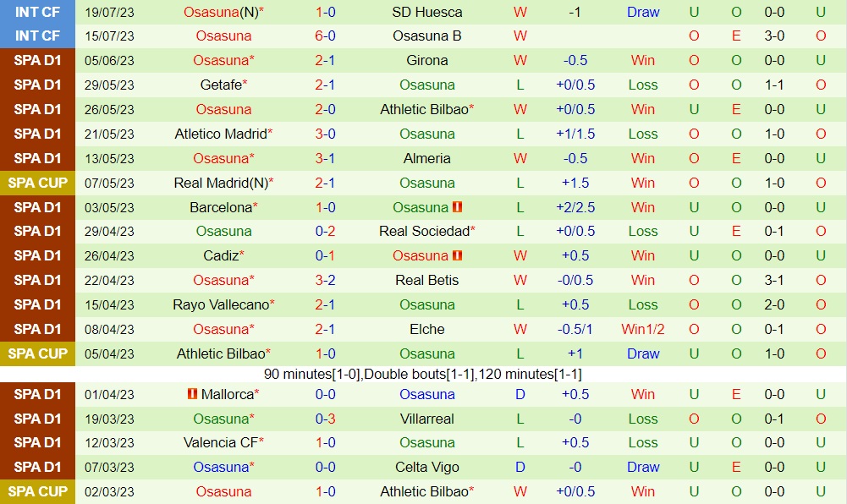Open the 6-0 score against Osasuna B

coord(326,36)
